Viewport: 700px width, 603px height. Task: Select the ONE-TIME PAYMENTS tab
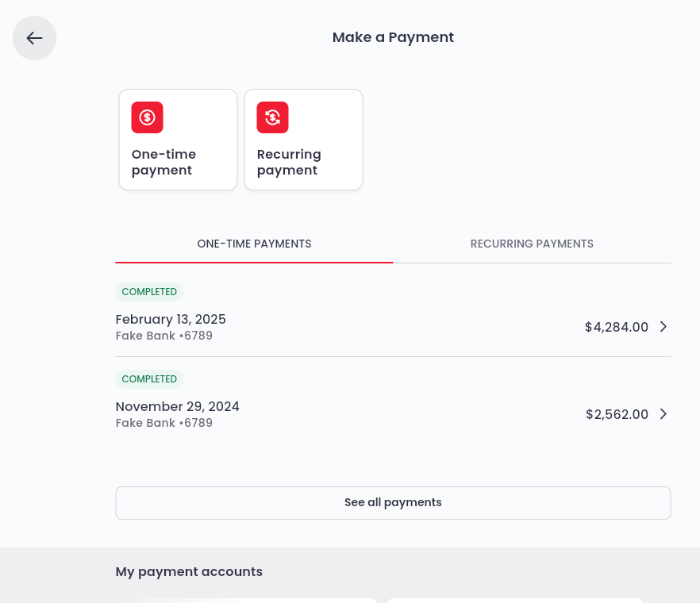pyautogui.click(x=254, y=244)
